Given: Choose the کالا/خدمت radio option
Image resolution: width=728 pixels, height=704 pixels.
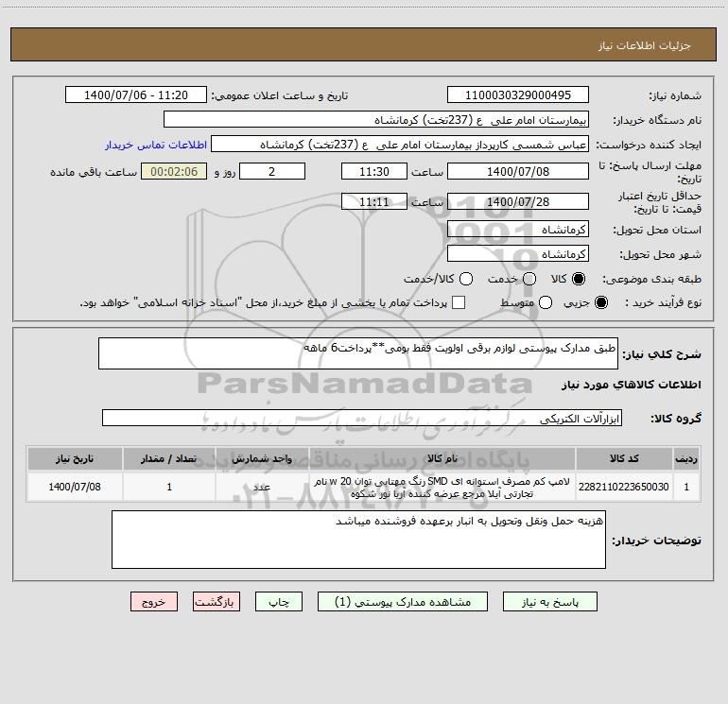Looking at the screenshot, I should [x=466, y=279].
